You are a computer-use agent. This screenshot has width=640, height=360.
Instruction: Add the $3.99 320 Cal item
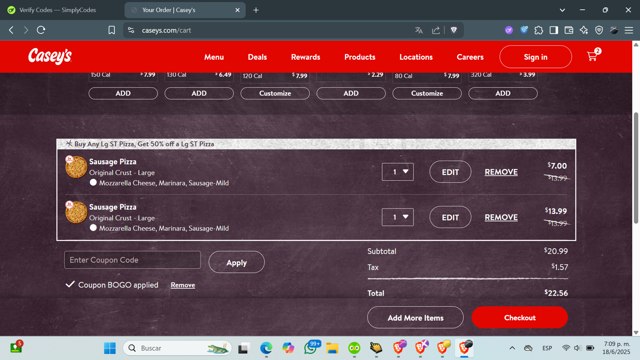[503, 93]
